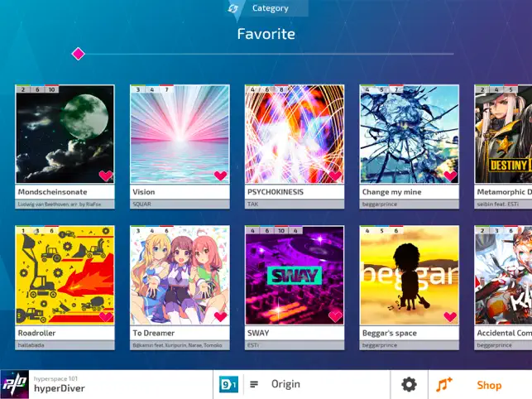Toggle favorite heart on Roadroller
Image resolution: width=532 pixels, height=399 pixels.
[106, 316]
